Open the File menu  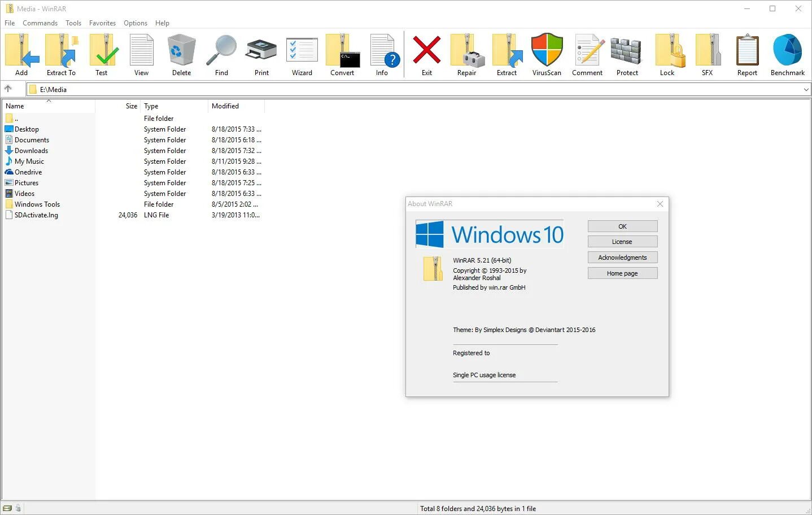(10, 23)
